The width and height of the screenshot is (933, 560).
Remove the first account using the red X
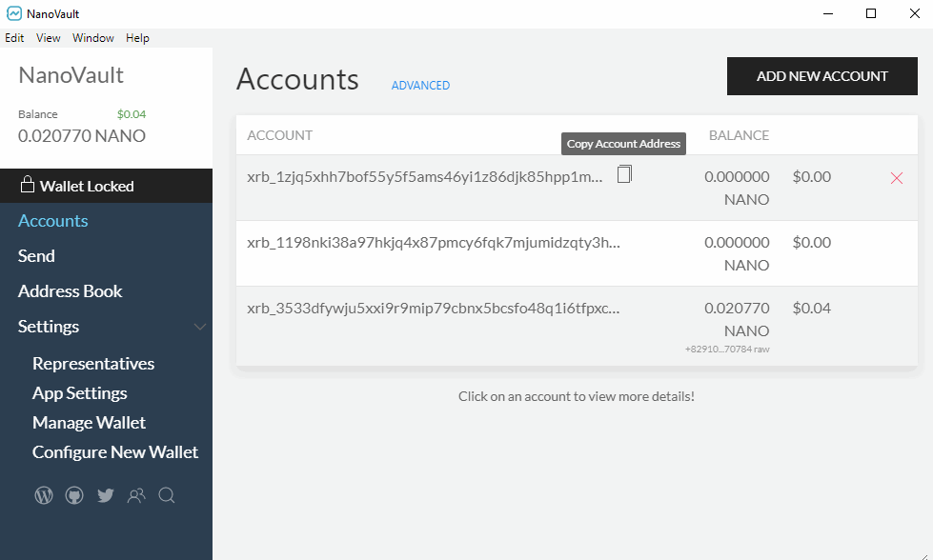coord(895,177)
